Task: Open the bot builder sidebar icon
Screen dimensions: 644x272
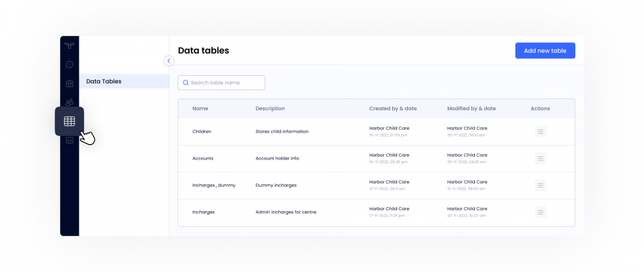Action: point(69,83)
